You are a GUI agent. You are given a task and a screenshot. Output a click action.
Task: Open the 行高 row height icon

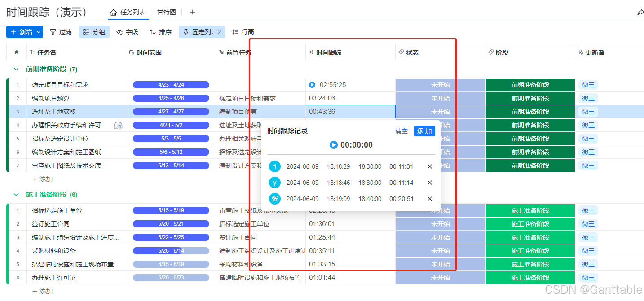click(235, 32)
